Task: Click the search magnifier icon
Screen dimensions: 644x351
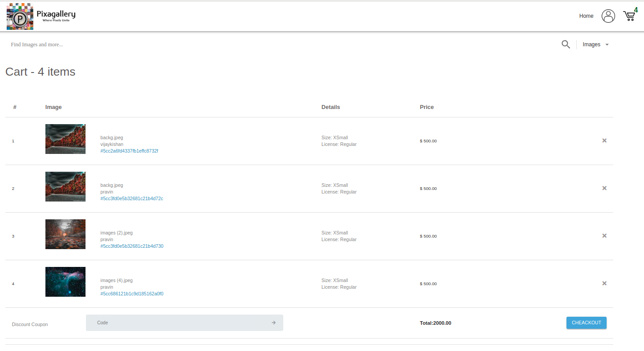Action: (566, 44)
